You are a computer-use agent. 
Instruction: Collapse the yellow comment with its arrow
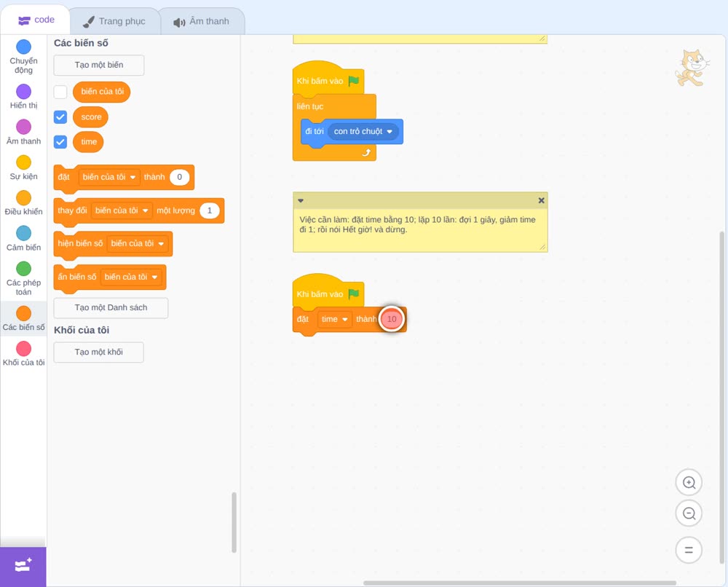pyautogui.click(x=301, y=200)
